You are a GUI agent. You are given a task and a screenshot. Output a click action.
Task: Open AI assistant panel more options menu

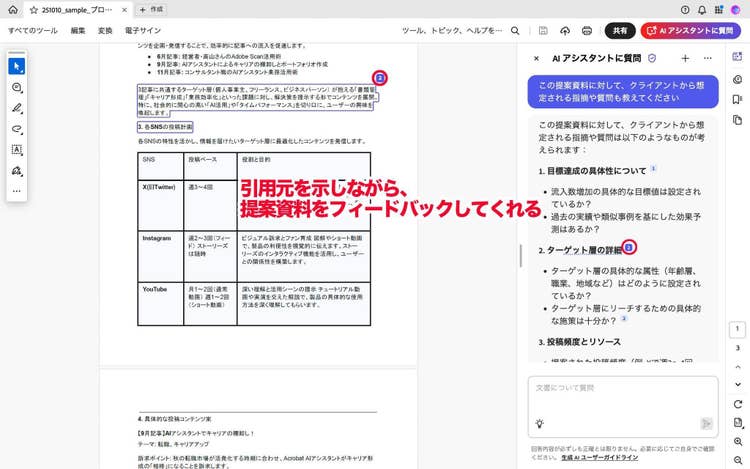[x=708, y=59]
